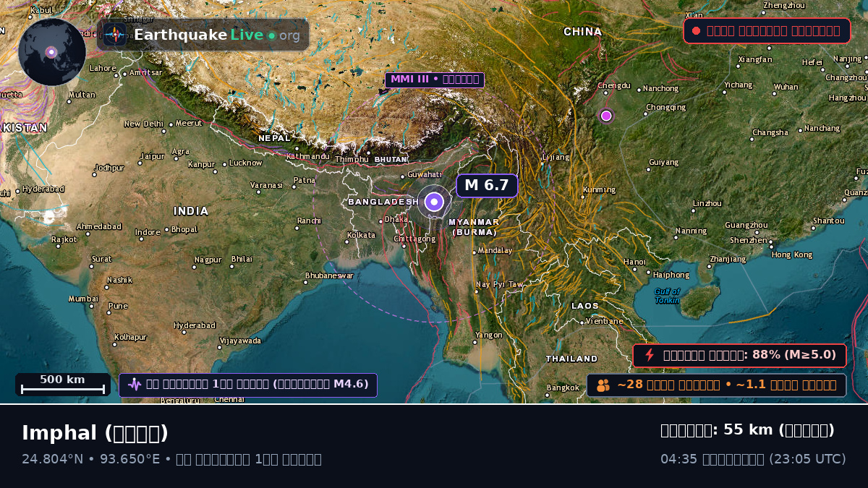The image size is (868, 488).
Task: Open the globe mini-map thumbnail
Action: 52,52
